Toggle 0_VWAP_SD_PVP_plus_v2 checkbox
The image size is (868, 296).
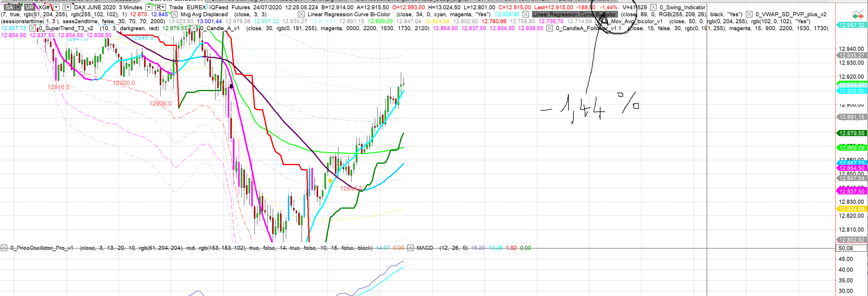click(x=749, y=14)
